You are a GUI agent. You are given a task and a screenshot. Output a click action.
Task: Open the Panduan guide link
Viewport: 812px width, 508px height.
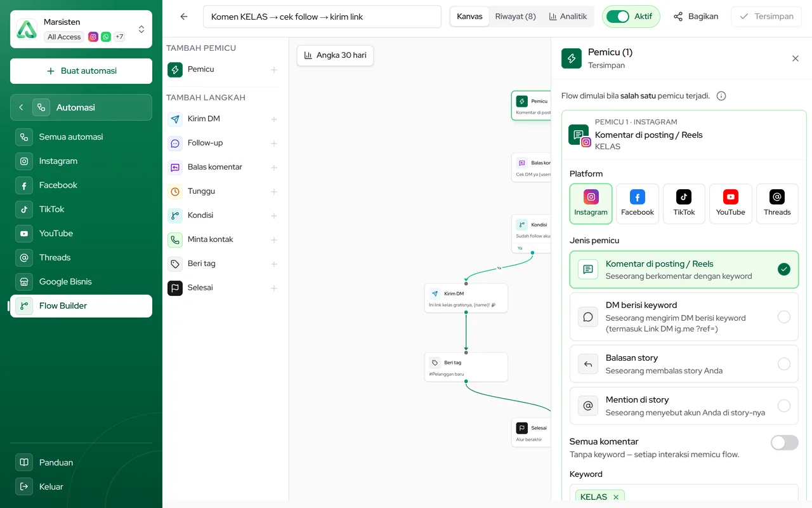click(81, 462)
